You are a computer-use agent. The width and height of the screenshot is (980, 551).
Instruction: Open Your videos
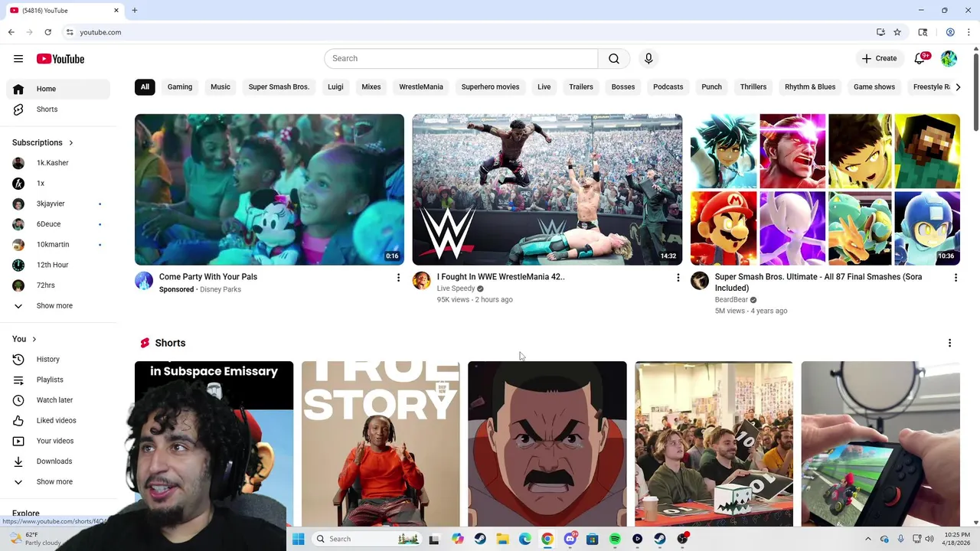[x=58, y=441]
